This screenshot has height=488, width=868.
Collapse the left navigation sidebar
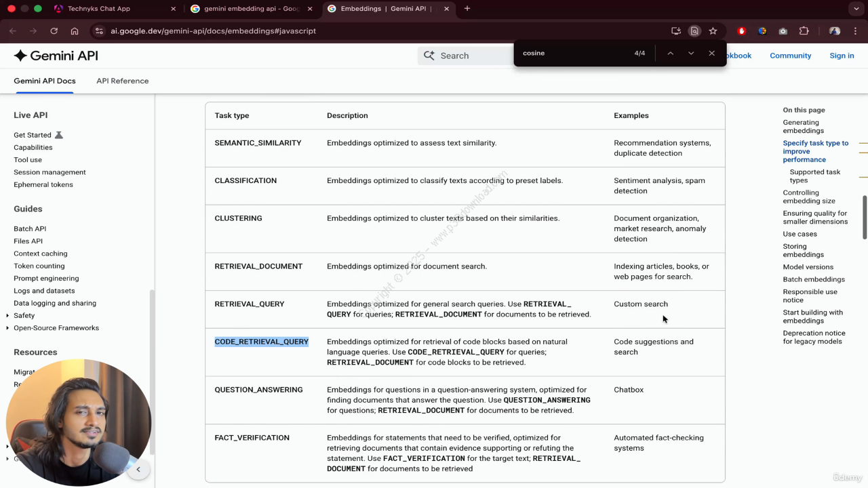138,469
